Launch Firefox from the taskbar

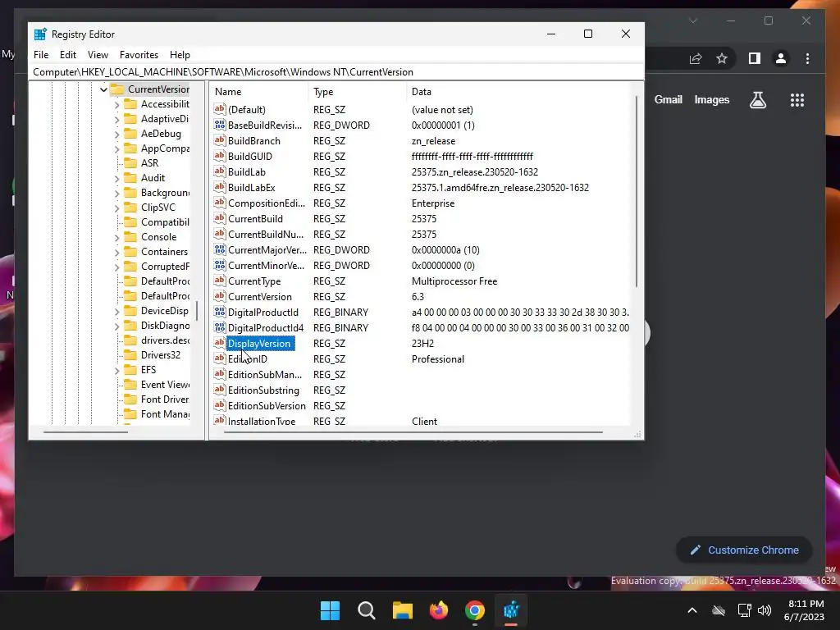[439, 610]
